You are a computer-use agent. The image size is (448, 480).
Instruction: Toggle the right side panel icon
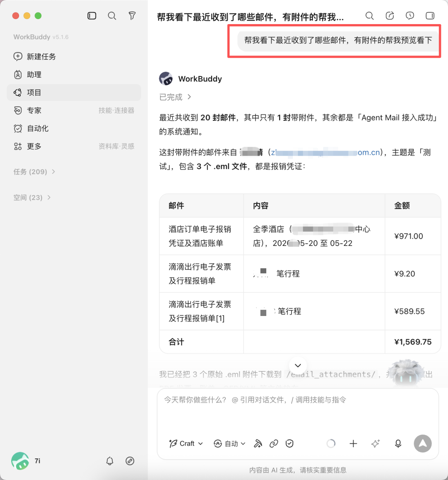click(430, 16)
